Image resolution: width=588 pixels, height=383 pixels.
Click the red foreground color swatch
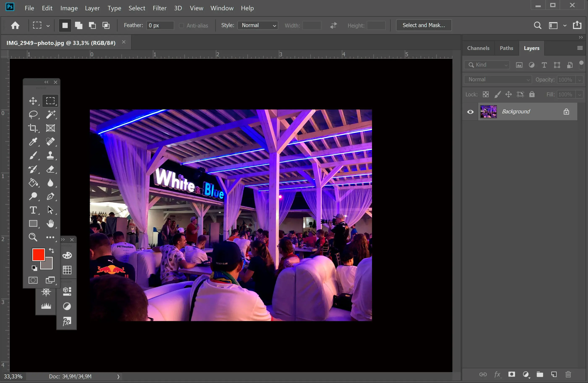click(x=38, y=254)
